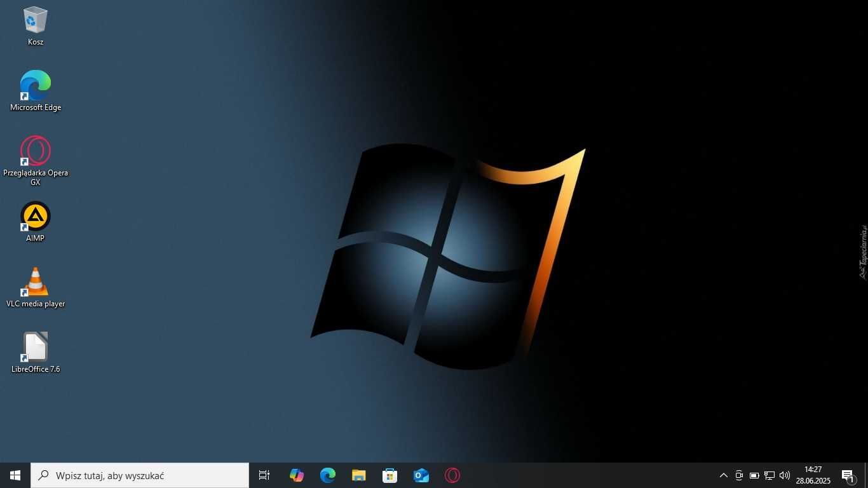Select the Microsoft Edge desktop shortcut
This screenshot has height=488, width=868.
click(36, 91)
